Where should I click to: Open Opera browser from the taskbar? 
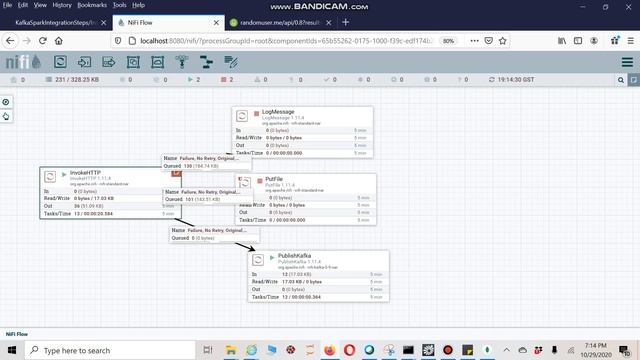pyautogui.click(x=349, y=350)
